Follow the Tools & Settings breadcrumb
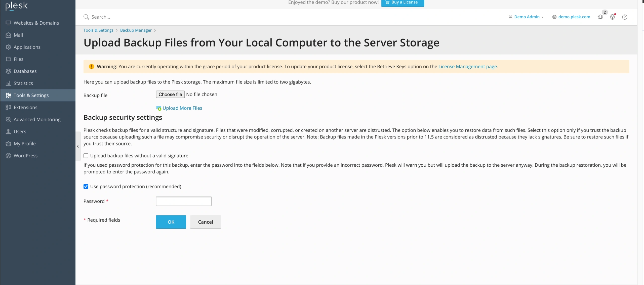The width and height of the screenshot is (644, 285). (x=98, y=30)
